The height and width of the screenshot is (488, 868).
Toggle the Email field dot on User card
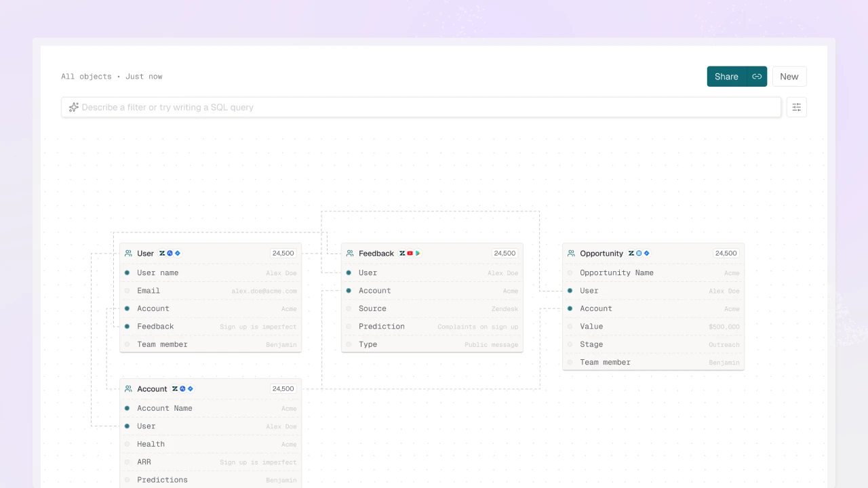(x=127, y=291)
